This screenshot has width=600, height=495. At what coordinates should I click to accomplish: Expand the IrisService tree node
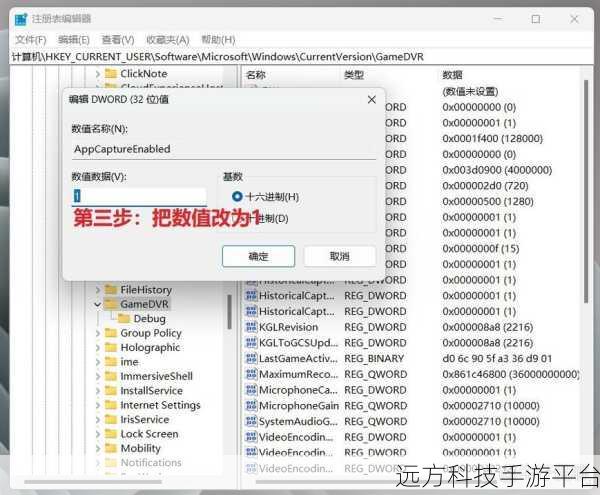click(x=98, y=419)
